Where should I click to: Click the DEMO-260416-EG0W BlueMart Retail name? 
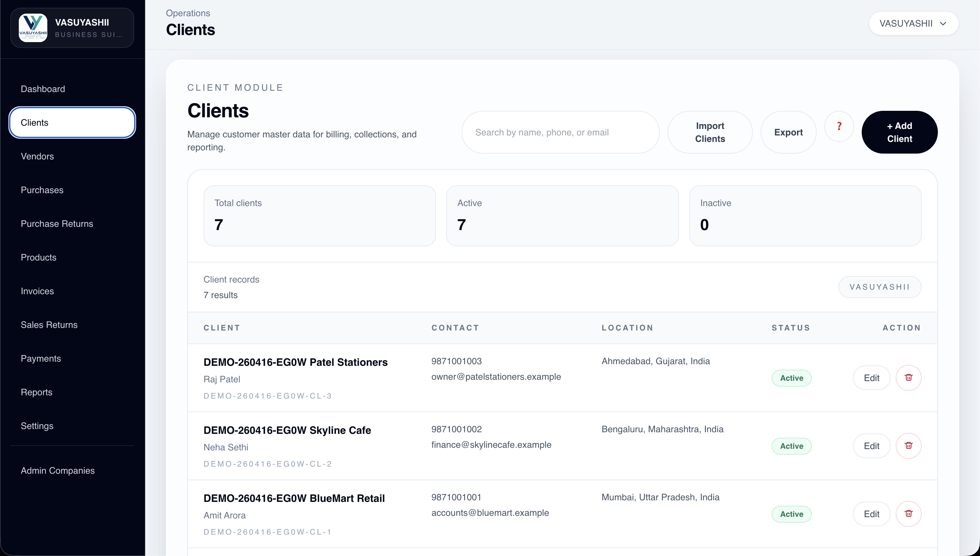point(294,498)
